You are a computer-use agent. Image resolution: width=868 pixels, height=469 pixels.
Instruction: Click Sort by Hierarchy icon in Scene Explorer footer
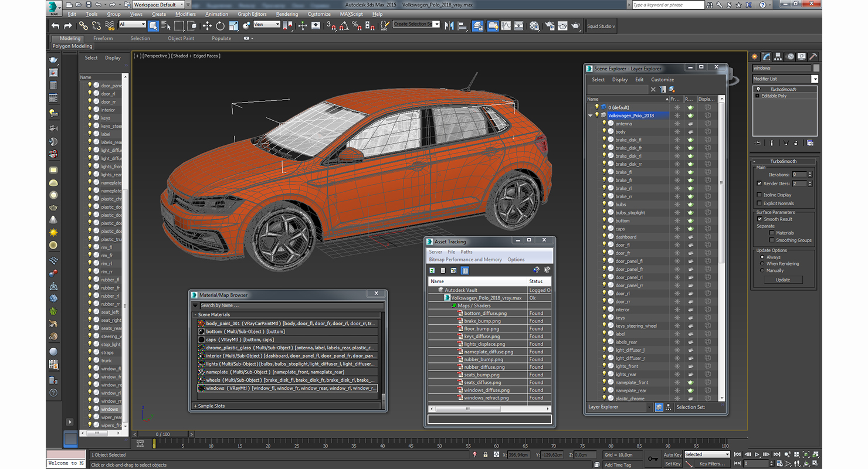(668, 407)
